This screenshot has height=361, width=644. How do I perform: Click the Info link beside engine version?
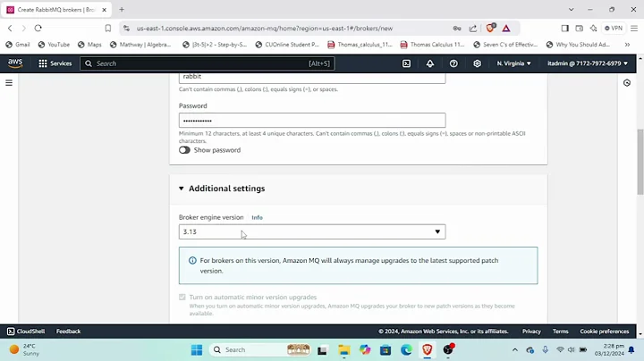click(257, 217)
